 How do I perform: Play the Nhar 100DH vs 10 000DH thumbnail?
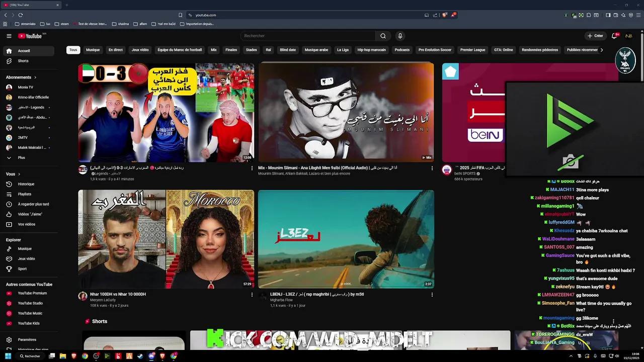click(x=166, y=239)
